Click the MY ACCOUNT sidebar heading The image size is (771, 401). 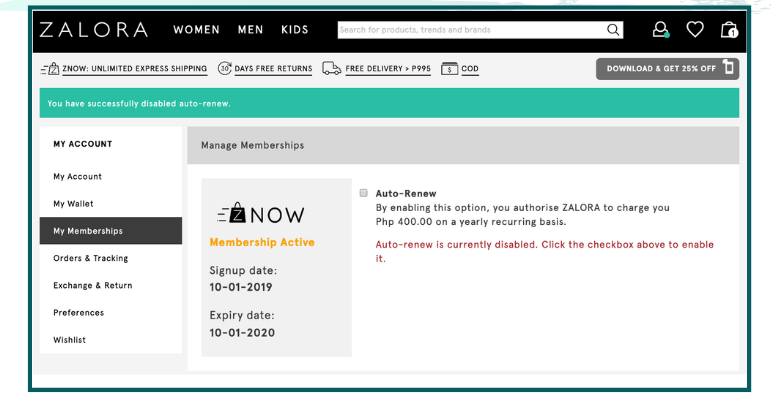[83, 144]
